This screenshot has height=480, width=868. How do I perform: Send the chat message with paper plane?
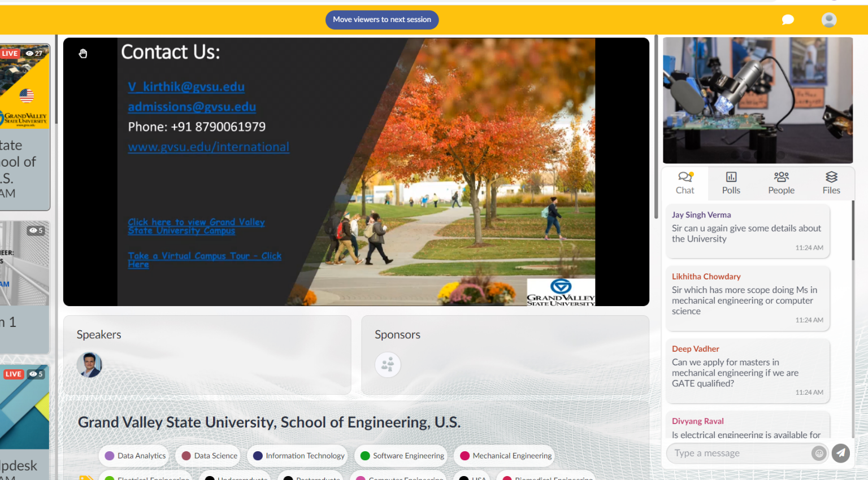841,453
